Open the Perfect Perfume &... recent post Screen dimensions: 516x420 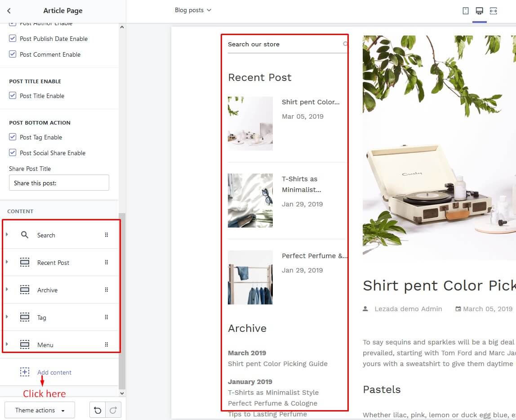coord(314,256)
